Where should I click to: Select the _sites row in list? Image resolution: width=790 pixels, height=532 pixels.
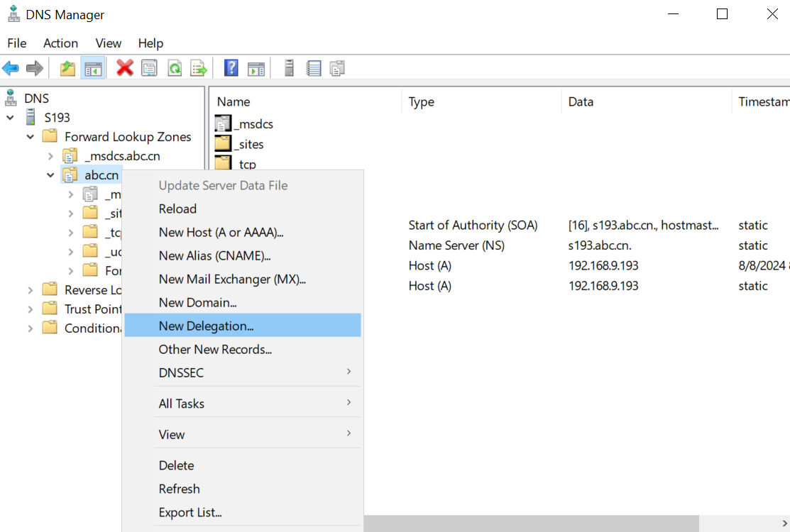coord(251,144)
